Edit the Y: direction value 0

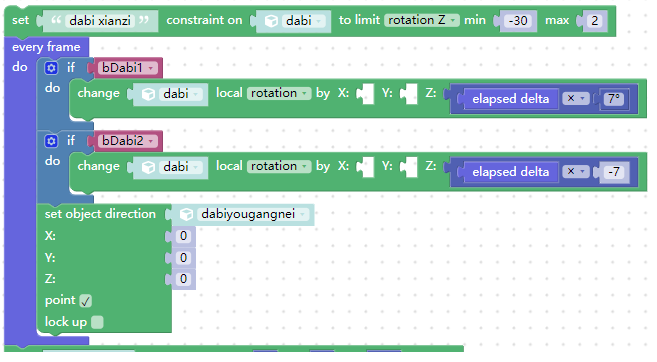click(x=183, y=257)
